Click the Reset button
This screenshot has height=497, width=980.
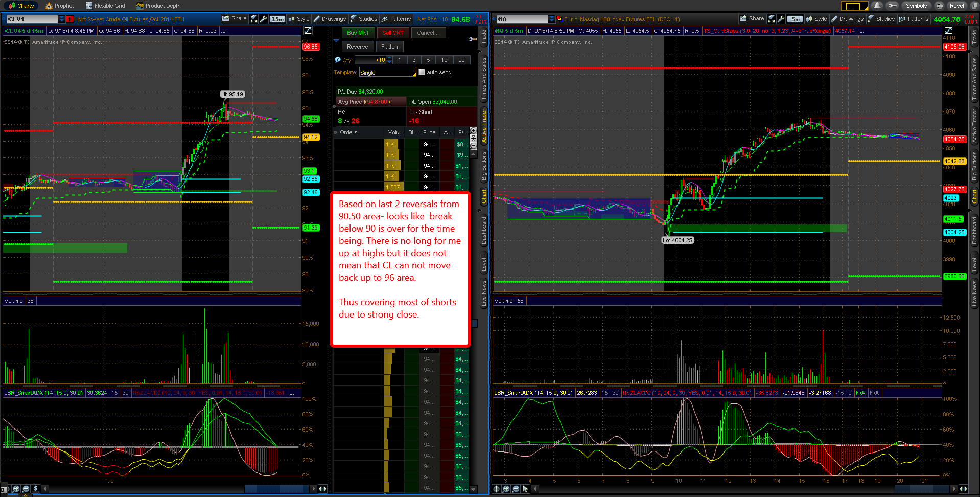coord(957,6)
